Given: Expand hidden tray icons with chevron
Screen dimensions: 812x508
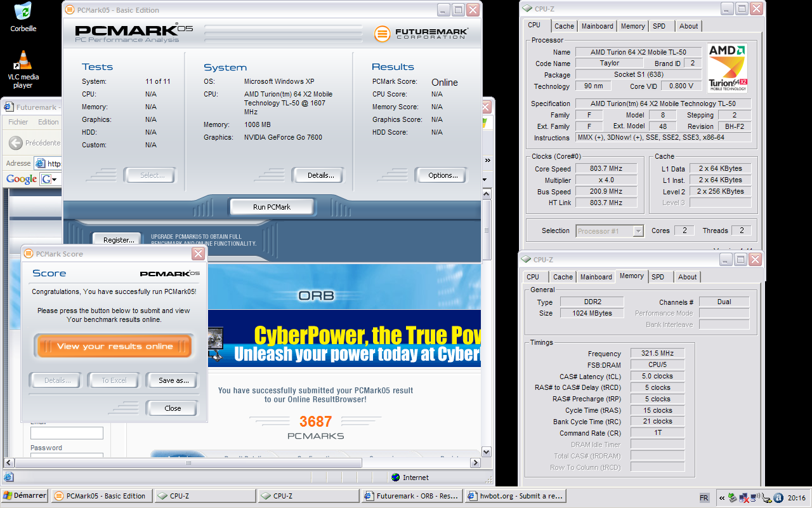Looking at the screenshot, I should (723, 498).
